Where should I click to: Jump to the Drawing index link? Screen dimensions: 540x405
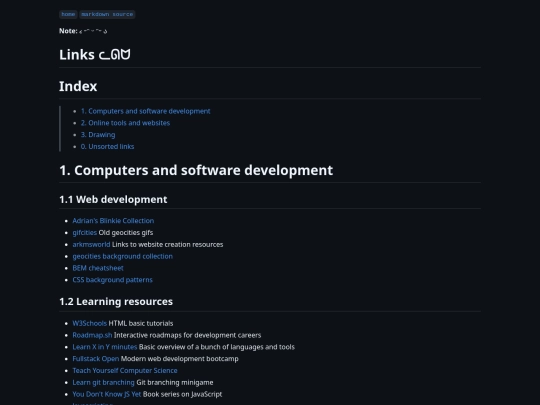coord(98,135)
